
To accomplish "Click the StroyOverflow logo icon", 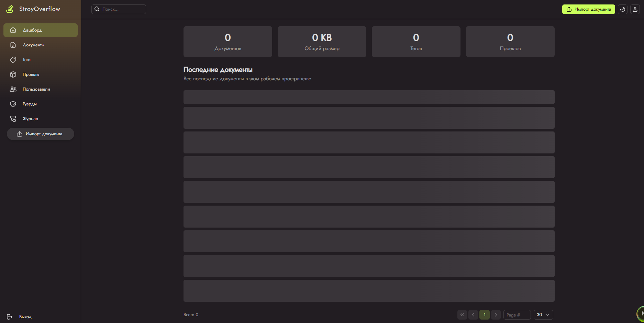I will click(x=10, y=9).
